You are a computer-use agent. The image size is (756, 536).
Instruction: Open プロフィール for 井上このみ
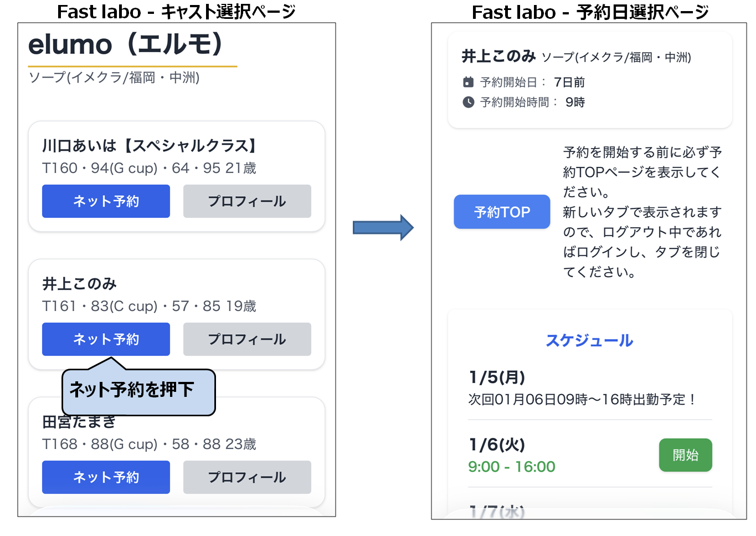(x=247, y=339)
